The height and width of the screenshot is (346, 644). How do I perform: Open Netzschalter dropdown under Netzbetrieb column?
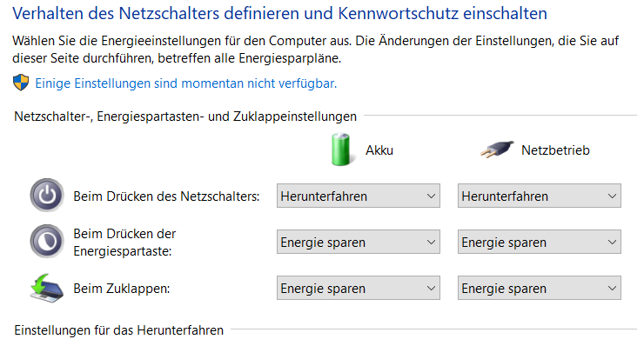(540, 196)
